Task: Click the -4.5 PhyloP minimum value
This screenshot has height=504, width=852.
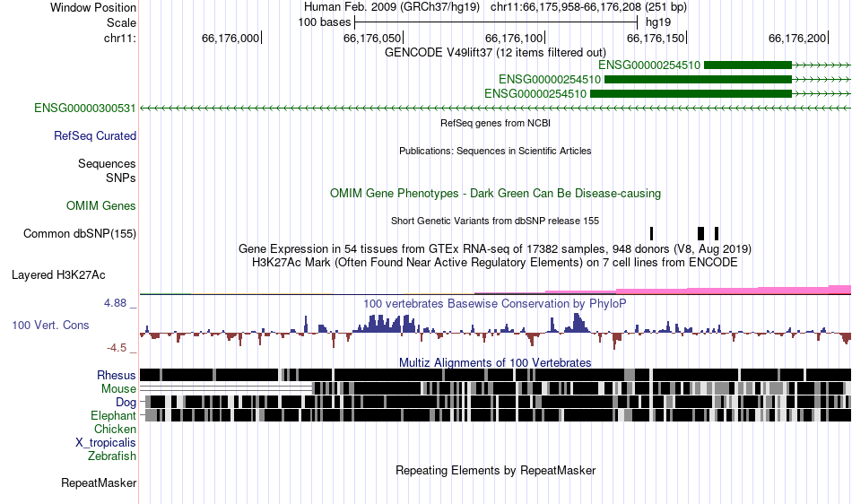Action: pyautogui.click(x=117, y=348)
